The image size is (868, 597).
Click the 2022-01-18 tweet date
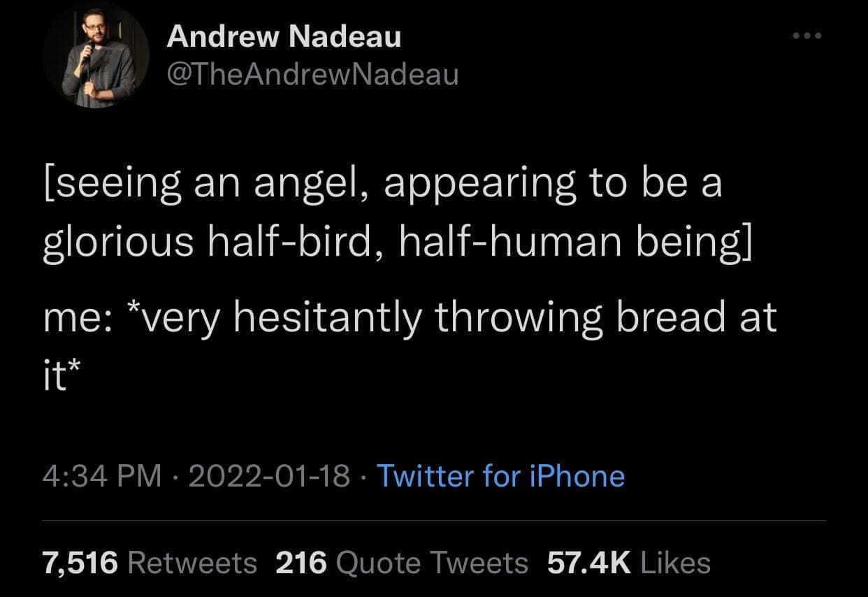(268, 476)
